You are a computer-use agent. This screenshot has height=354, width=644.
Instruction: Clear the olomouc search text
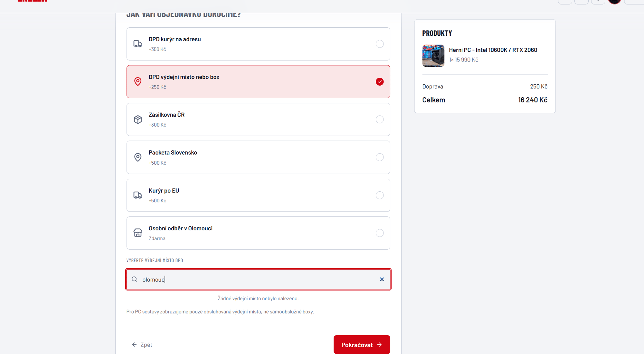[382, 279]
